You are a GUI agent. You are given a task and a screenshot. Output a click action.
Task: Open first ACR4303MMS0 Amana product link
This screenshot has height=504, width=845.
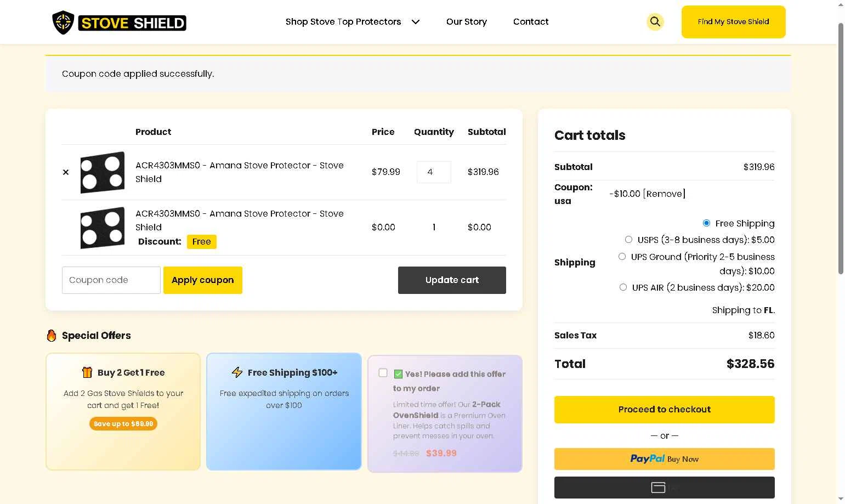tap(240, 172)
